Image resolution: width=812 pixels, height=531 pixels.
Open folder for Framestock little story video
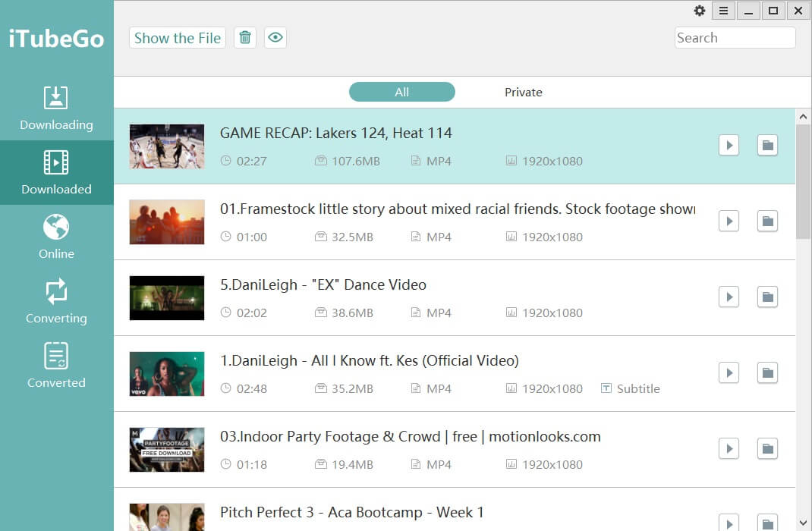pos(767,222)
